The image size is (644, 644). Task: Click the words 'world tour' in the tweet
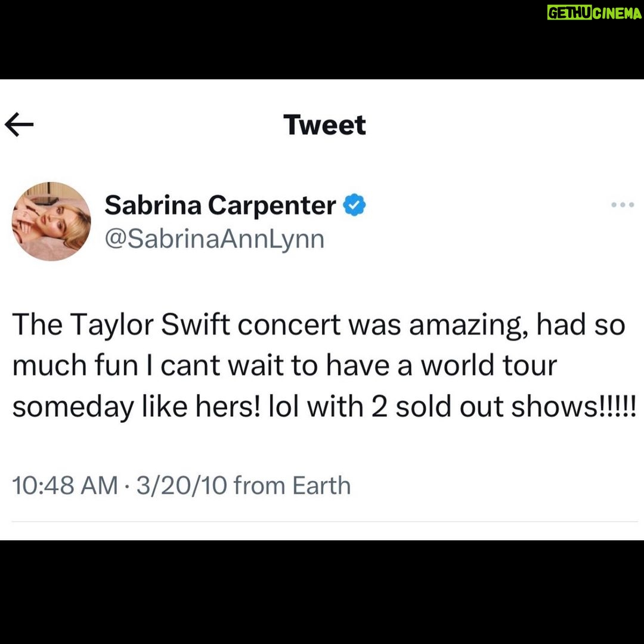click(489, 366)
